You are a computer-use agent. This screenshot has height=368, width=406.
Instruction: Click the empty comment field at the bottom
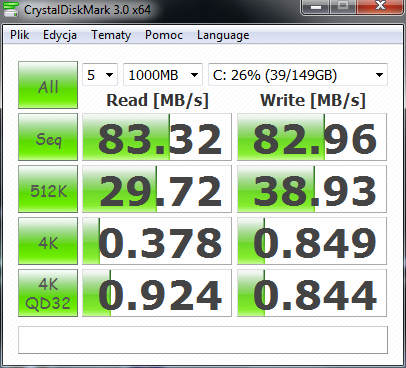(203, 340)
